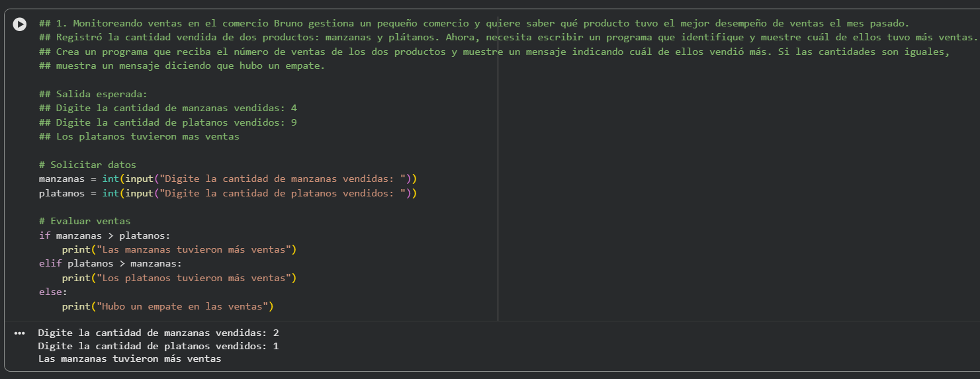Click the '## muestra un mensaje diciendo' comment line
The image size is (980, 379).
pyautogui.click(x=182, y=66)
